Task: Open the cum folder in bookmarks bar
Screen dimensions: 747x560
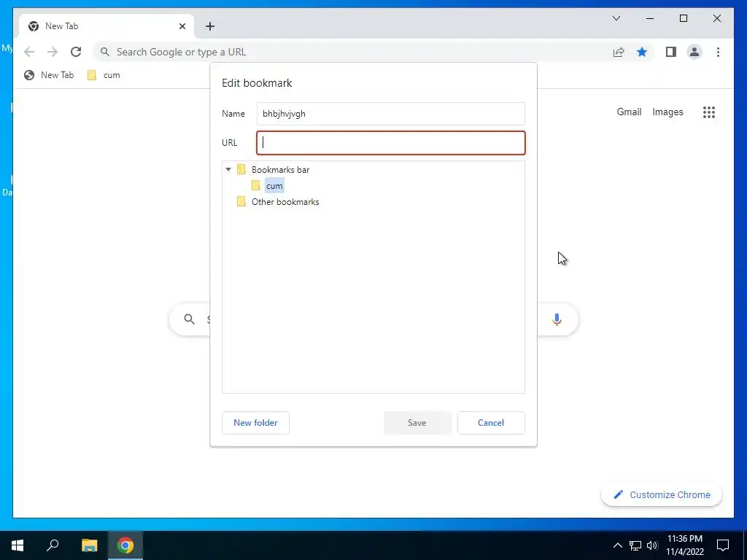Action: 104,75
